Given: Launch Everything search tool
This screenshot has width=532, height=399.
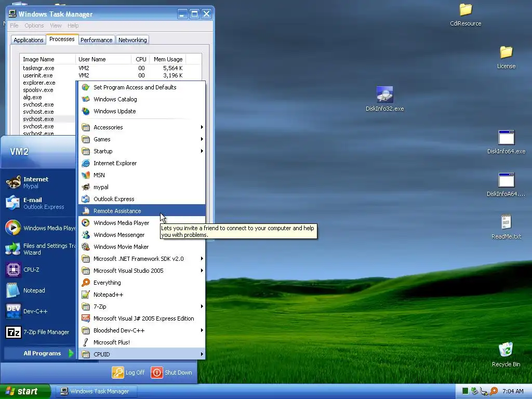Looking at the screenshot, I should (142, 283).
